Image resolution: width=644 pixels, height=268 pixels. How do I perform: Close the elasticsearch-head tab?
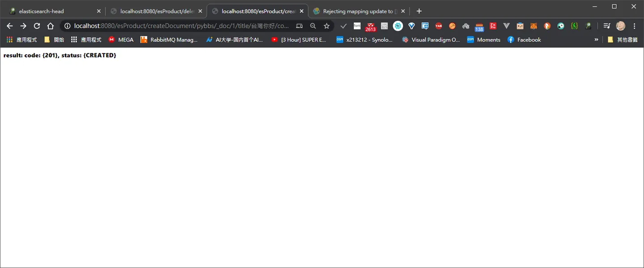(99, 11)
